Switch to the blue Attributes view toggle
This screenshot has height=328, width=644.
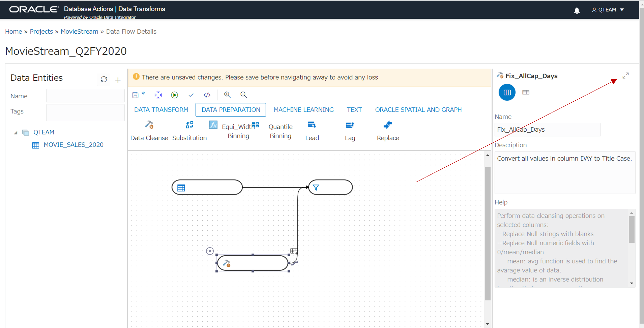click(x=507, y=92)
